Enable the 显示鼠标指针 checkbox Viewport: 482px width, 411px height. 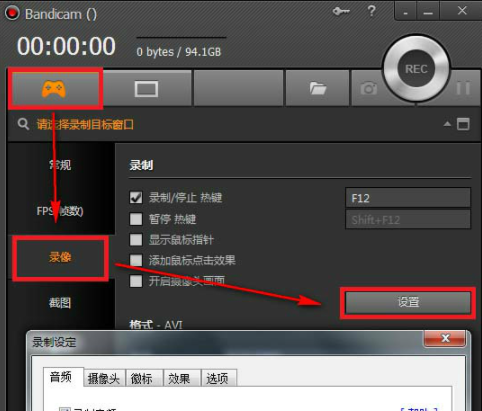click(x=136, y=240)
